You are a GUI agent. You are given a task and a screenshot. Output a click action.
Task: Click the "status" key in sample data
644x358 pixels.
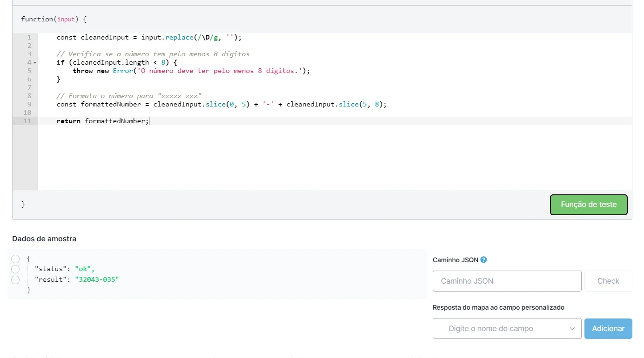pos(52,269)
